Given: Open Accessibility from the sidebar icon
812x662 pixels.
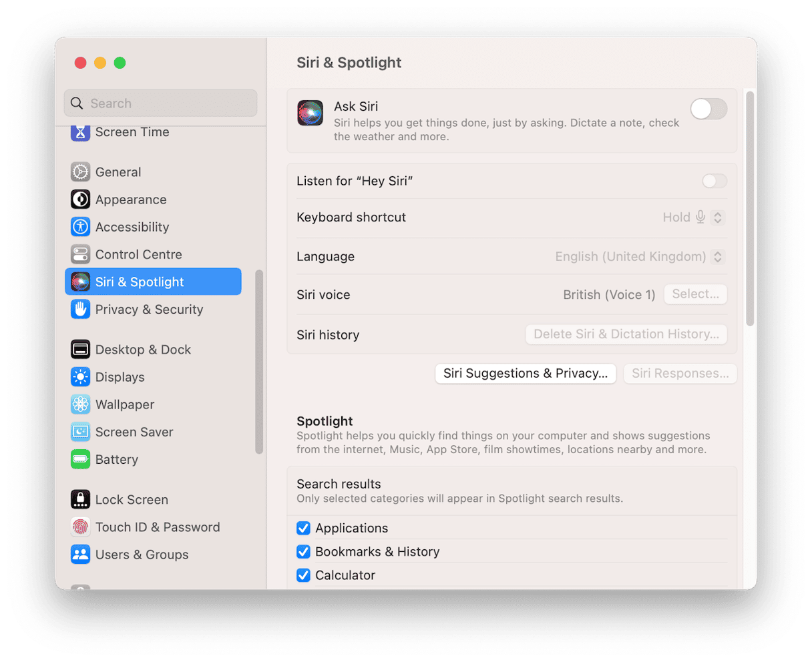Looking at the screenshot, I should [x=79, y=226].
